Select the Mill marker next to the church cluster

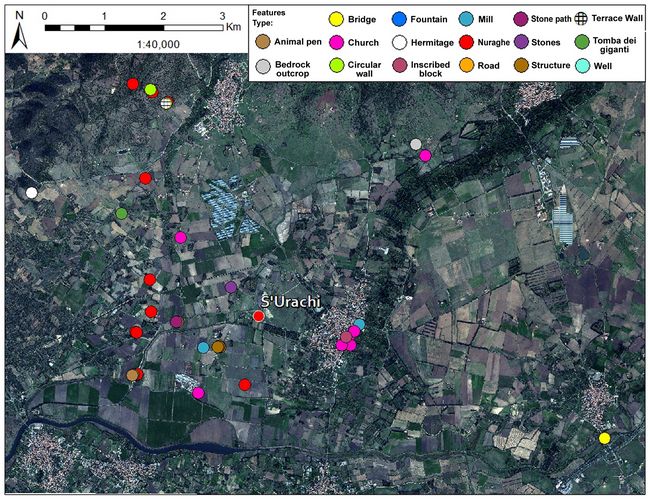359,324
